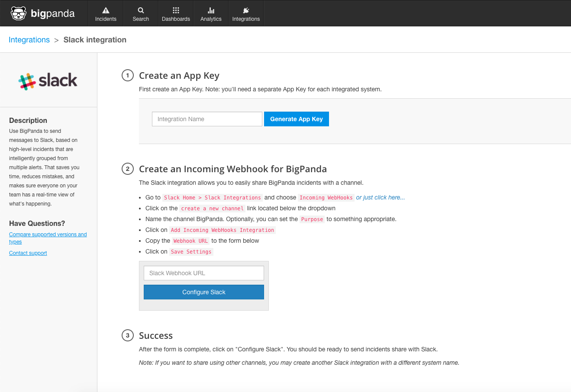Click the 'Create an App Key' heading

point(179,76)
